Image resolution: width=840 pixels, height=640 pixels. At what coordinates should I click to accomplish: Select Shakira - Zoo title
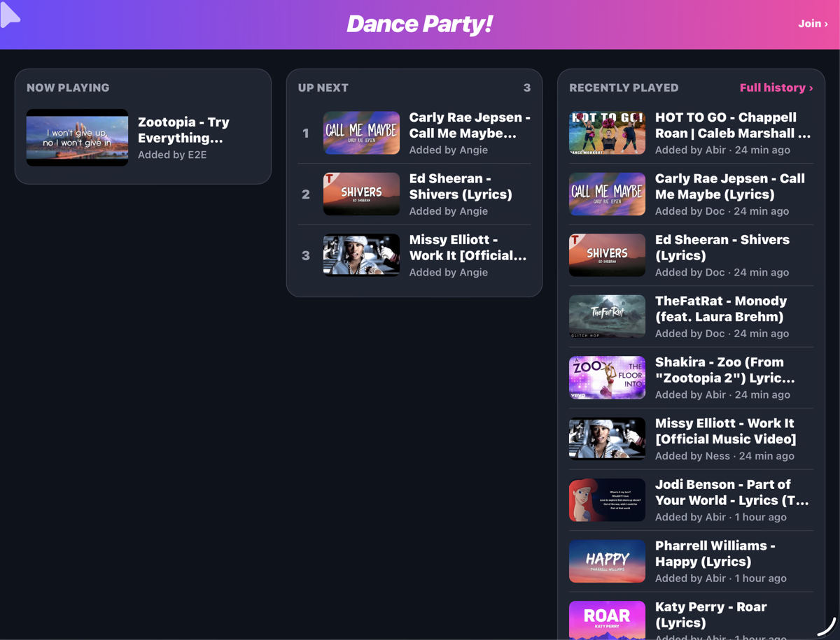[725, 370]
